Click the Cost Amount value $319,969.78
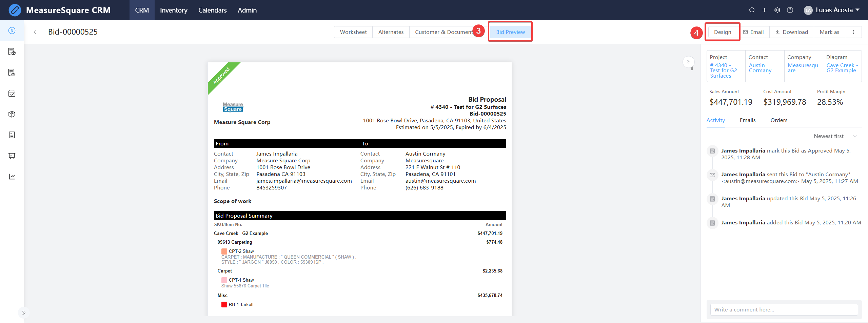The image size is (868, 323). click(785, 102)
